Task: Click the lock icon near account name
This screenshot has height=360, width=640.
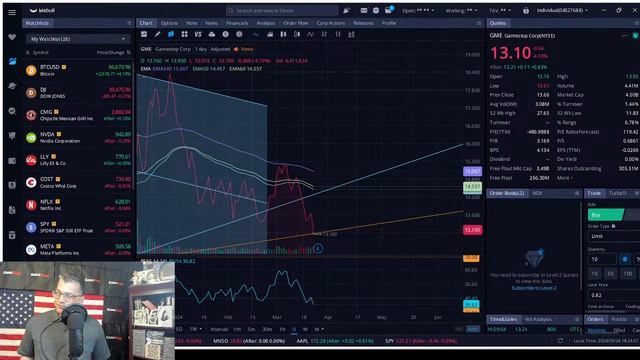Action: pyautogui.click(x=526, y=10)
